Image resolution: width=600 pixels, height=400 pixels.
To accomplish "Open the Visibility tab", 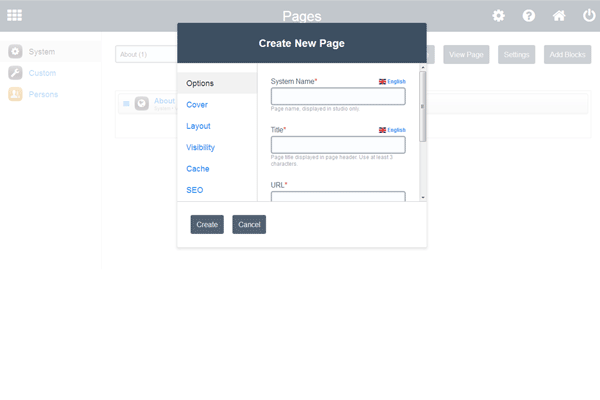I will 200,147.
